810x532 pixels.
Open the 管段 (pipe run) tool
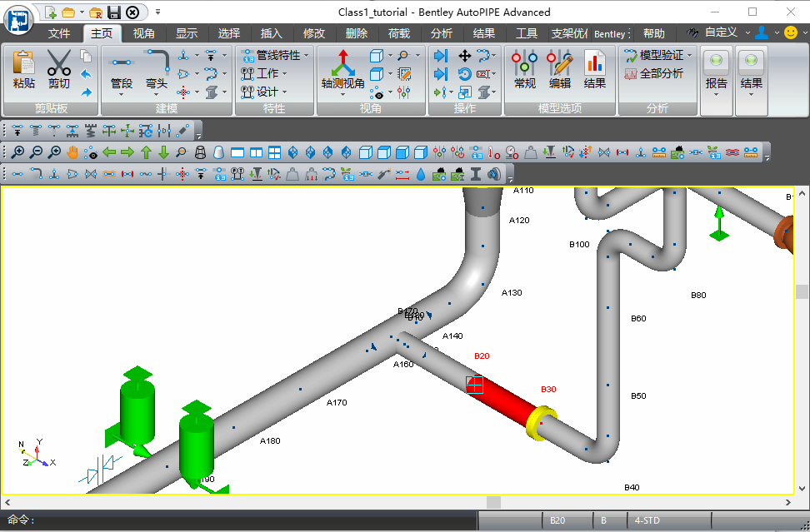(122, 72)
